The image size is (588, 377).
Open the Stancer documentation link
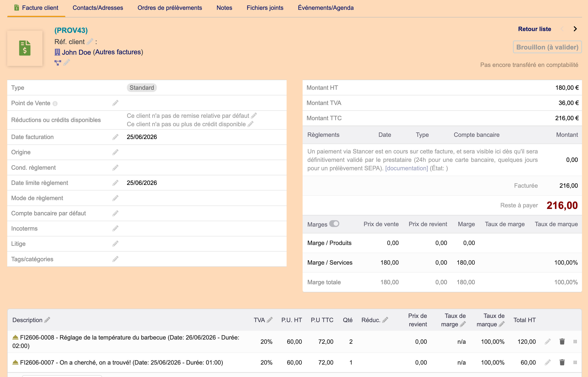406,168
